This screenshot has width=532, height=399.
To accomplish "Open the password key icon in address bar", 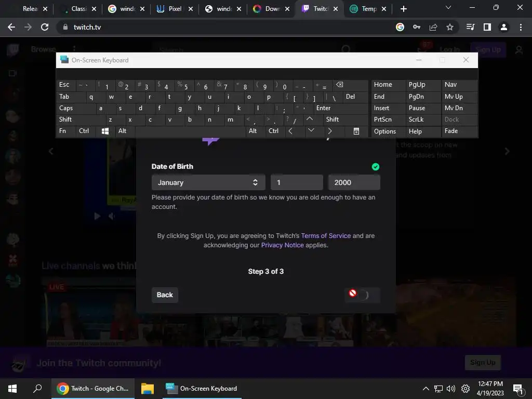I will coord(417,27).
